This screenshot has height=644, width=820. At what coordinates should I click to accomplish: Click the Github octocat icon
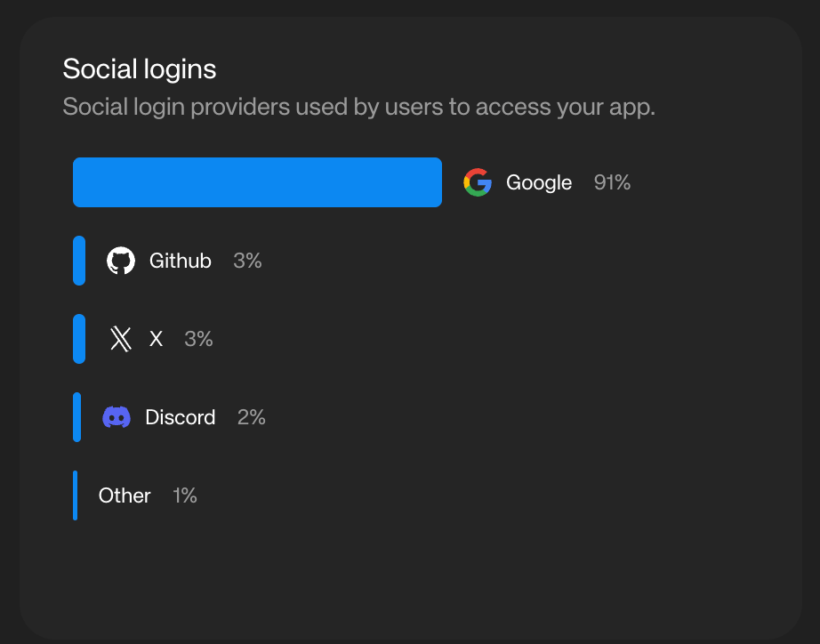point(121,261)
